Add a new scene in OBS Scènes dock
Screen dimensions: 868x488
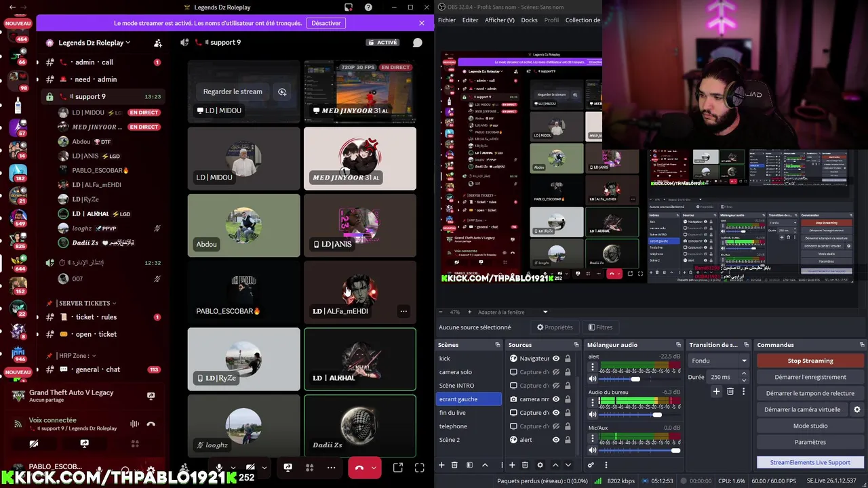[x=441, y=465]
